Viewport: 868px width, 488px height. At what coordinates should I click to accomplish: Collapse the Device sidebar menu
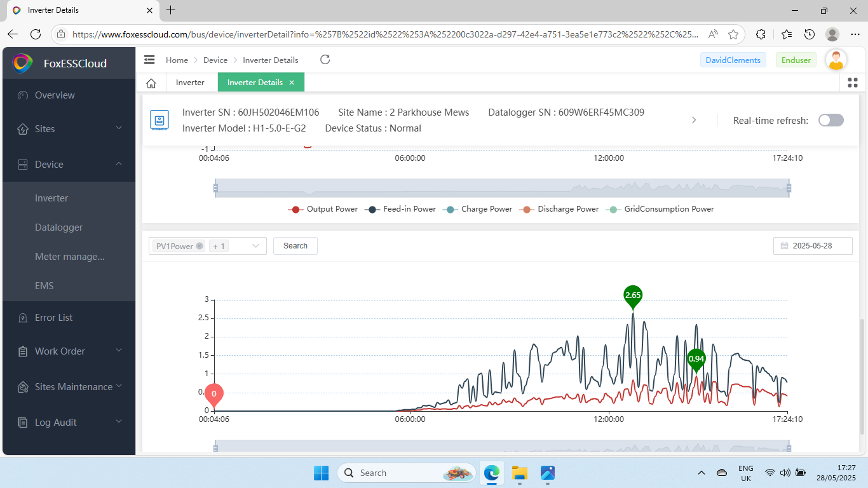[119, 164]
